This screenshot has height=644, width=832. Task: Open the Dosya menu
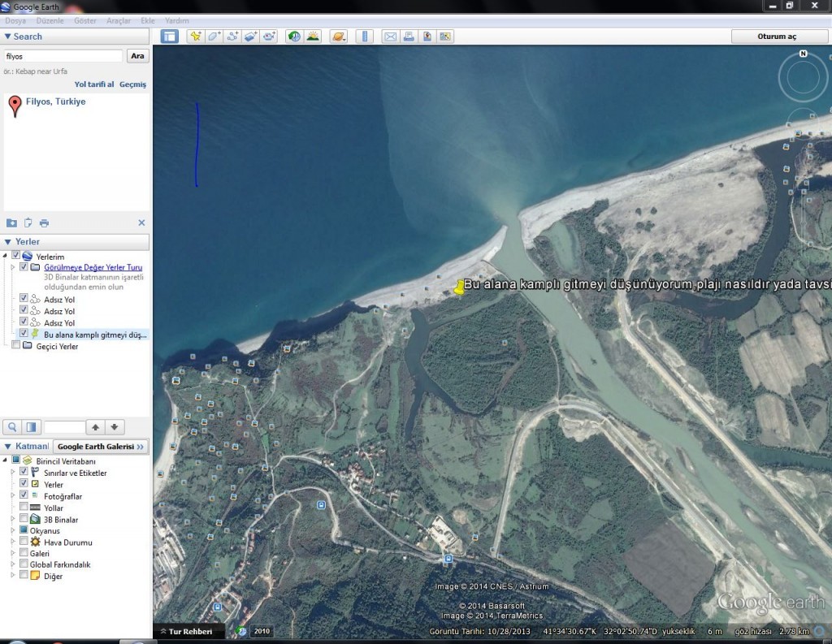[15, 20]
